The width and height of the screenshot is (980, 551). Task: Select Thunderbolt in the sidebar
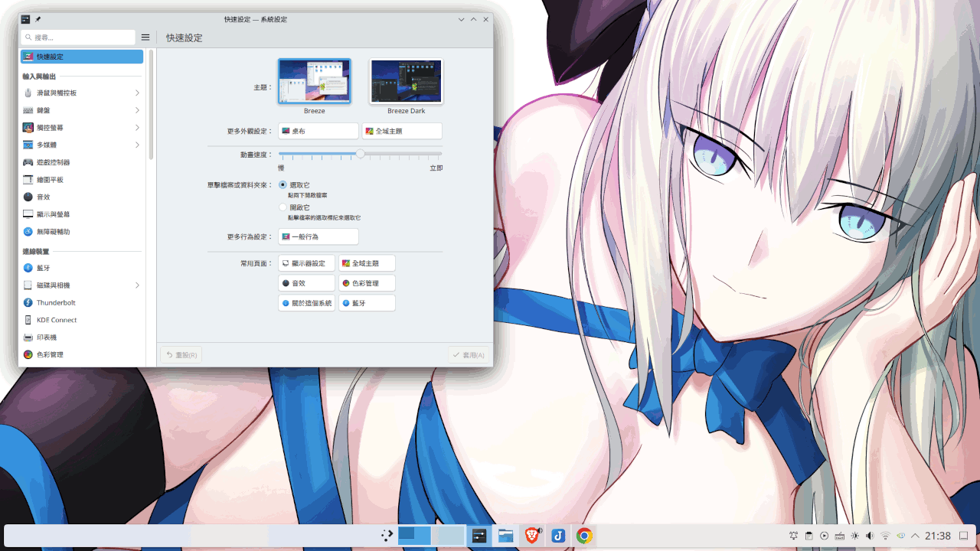56,303
